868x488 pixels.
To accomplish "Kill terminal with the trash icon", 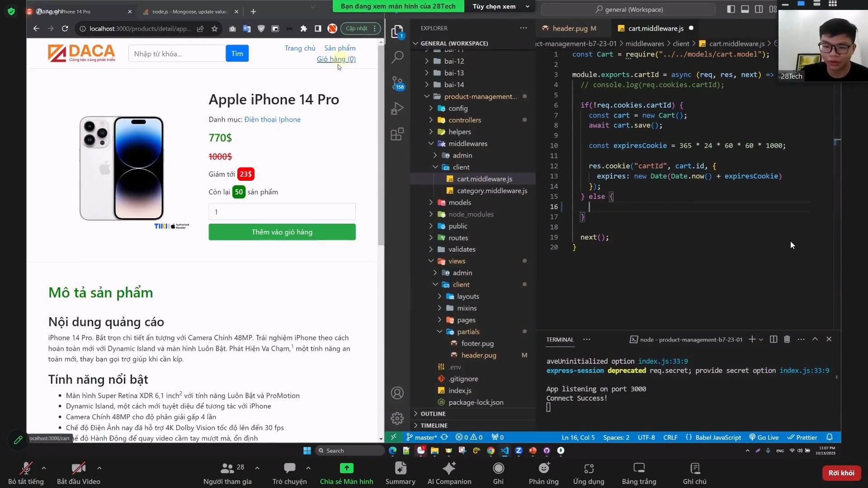I will point(787,339).
